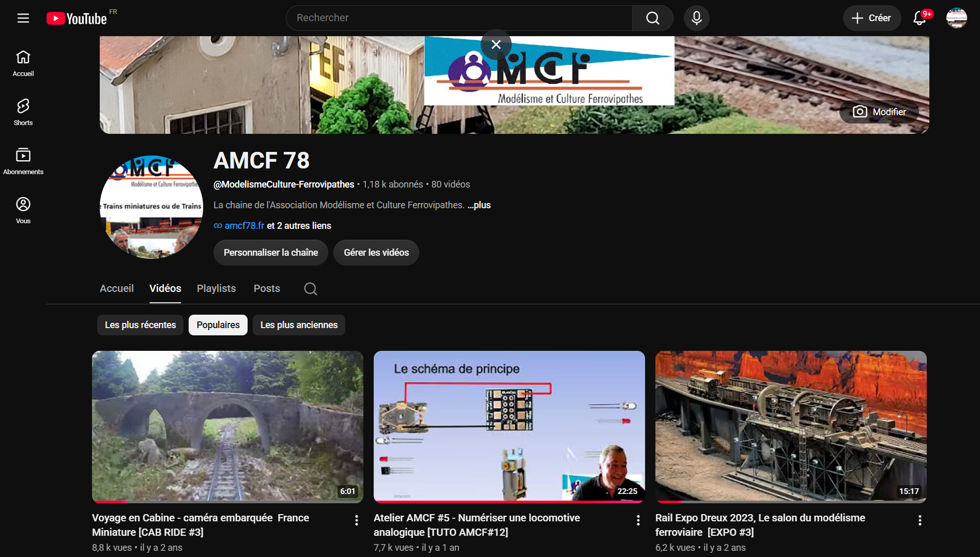Open options menu for Rail Expo Dreux
980x557 pixels.
(920, 520)
